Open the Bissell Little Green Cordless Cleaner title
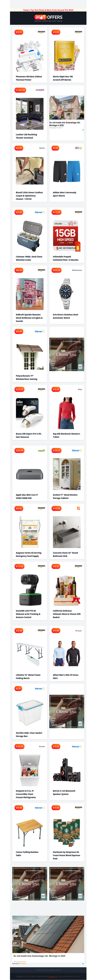Image resolution: width=108 pixels, height=980 pixels. pyautogui.click(x=29, y=196)
